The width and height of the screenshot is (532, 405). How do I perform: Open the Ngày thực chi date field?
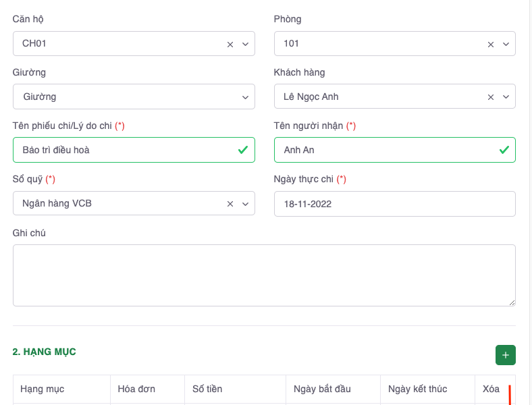tap(394, 203)
